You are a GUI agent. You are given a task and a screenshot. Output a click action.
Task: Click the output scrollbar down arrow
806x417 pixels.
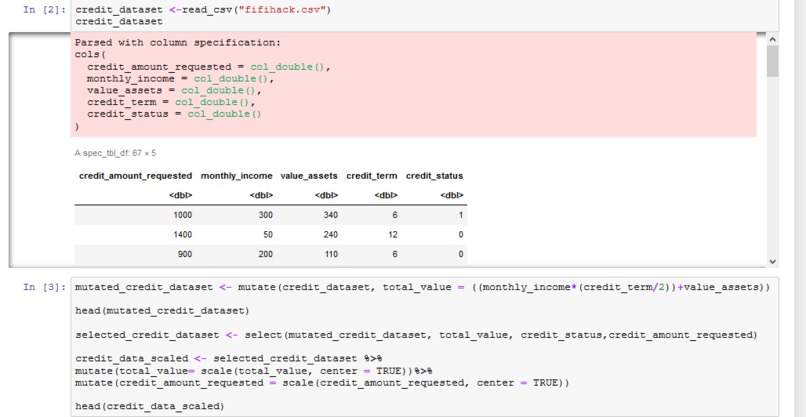point(772,262)
